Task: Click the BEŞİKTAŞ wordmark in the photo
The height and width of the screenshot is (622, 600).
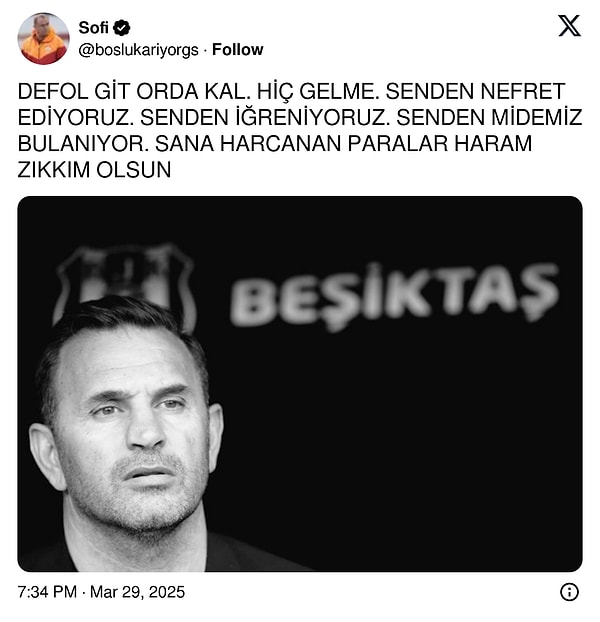Action: (395, 296)
